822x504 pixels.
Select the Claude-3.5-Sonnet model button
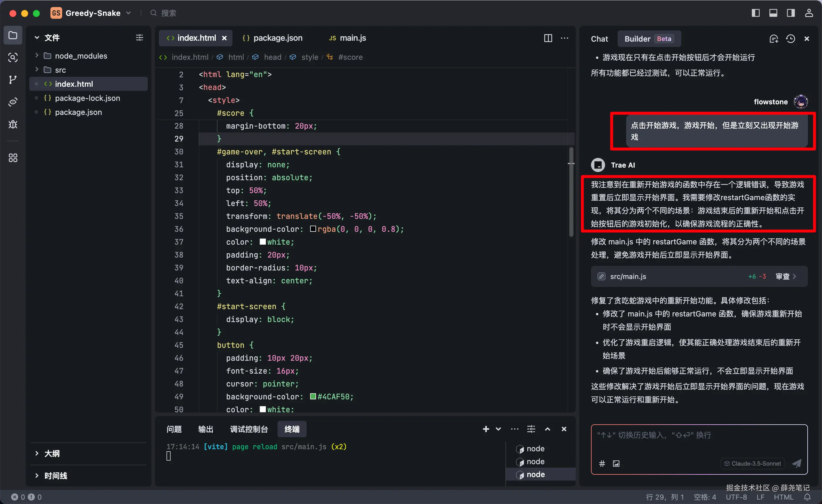[x=753, y=463]
